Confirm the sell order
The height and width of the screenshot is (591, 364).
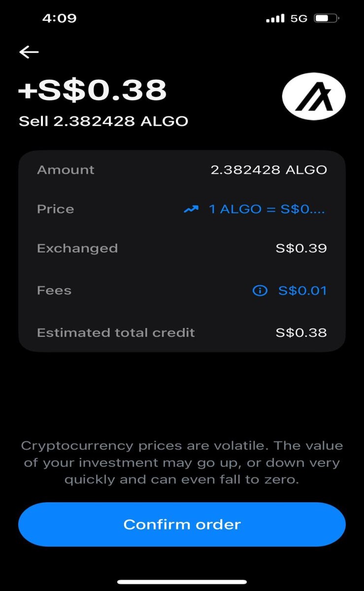pos(182,525)
